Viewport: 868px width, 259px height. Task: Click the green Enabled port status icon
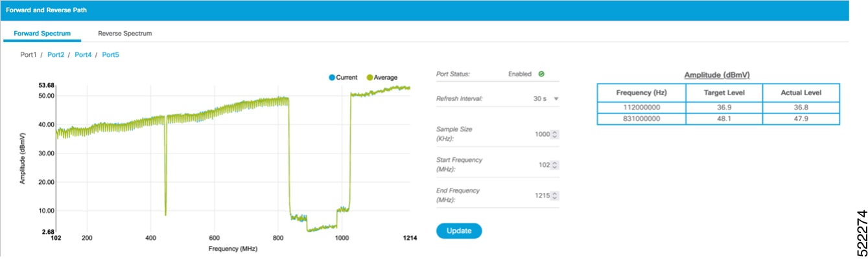coord(541,74)
